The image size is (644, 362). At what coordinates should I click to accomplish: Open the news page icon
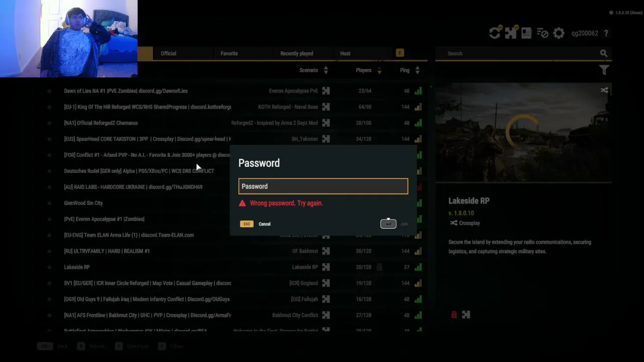pos(526,33)
